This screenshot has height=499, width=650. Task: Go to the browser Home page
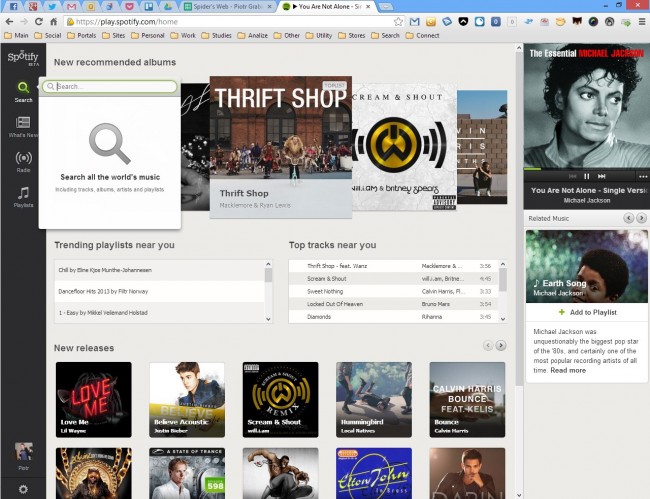pyautogui.click(x=53, y=22)
